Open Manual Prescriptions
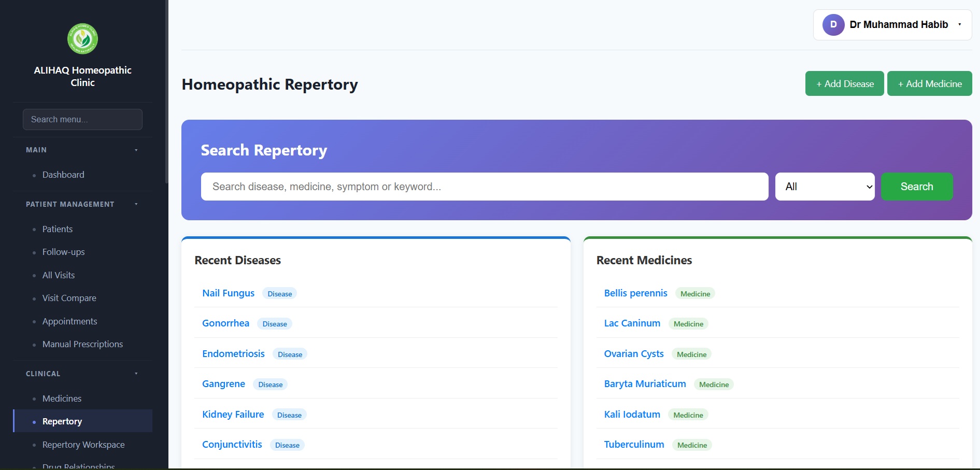Image resolution: width=980 pixels, height=470 pixels. coord(83,344)
